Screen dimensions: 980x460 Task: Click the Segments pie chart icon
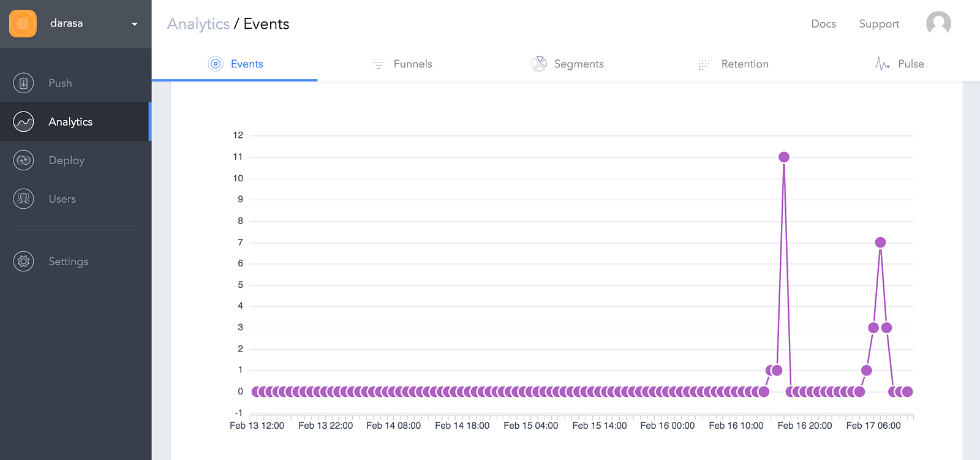539,64
